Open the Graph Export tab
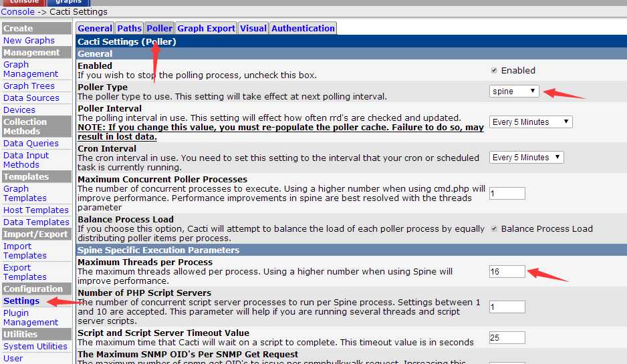Viewport: 627px width, 364px height. click(207, 28)
